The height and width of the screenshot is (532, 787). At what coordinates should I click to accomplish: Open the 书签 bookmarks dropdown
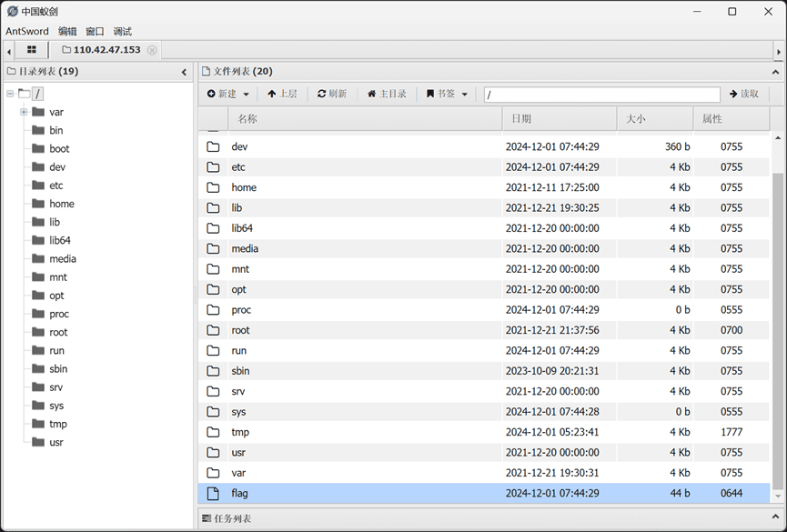(447, 94)
